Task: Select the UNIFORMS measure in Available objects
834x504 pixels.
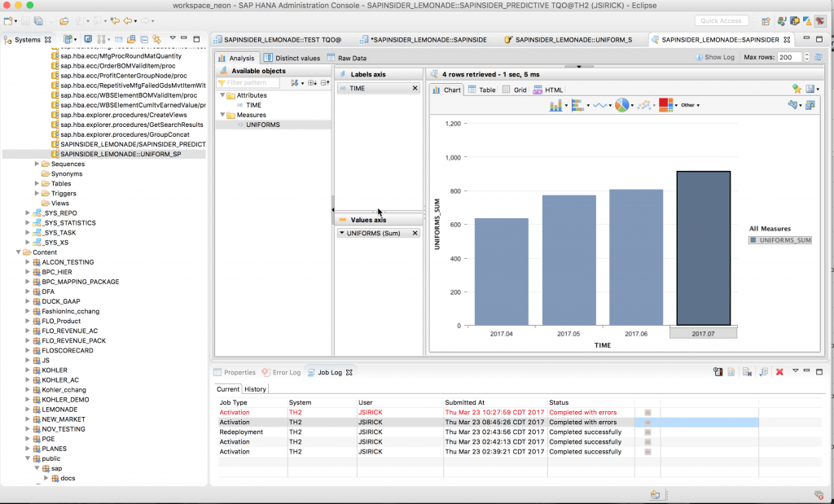Action: click(x=263, y=125)
